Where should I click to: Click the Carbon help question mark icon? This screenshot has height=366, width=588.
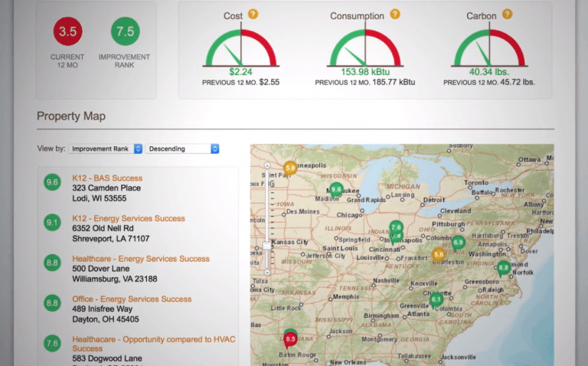(508, 15)
